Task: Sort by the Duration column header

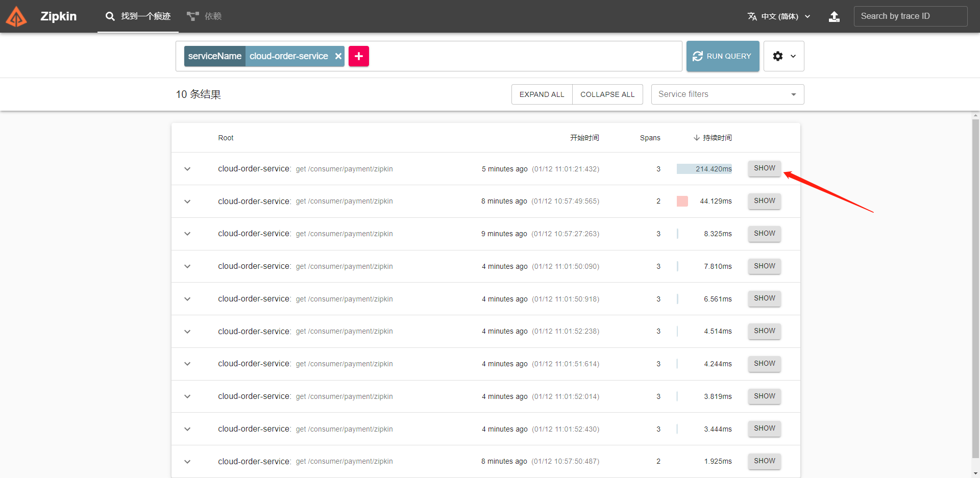Action: click(713, 138)
